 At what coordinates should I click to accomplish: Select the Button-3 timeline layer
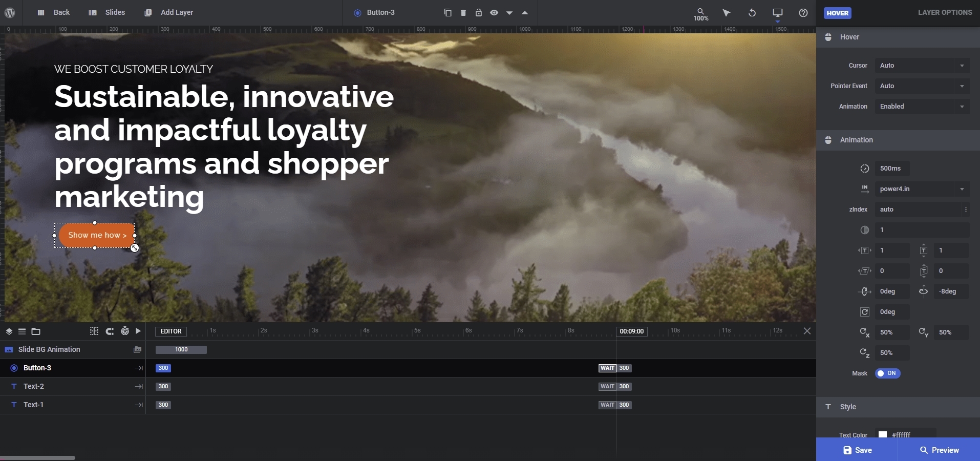click(73, 368)
